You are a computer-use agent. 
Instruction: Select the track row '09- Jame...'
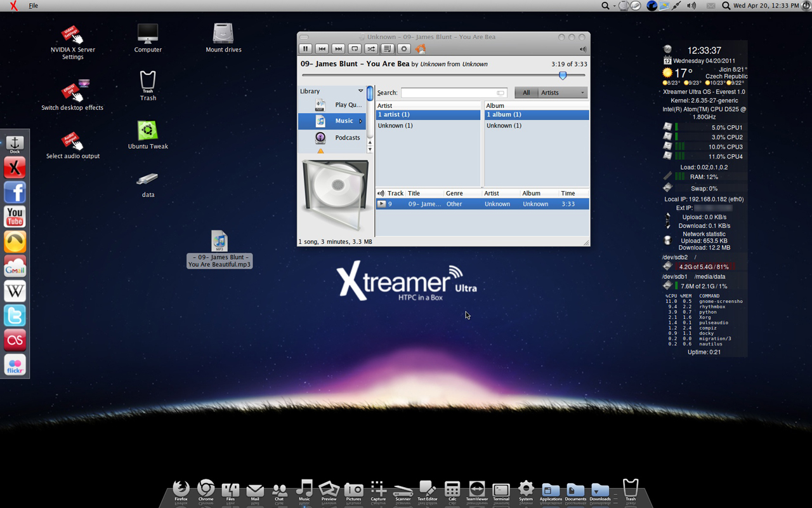click(x=482, y=204)
